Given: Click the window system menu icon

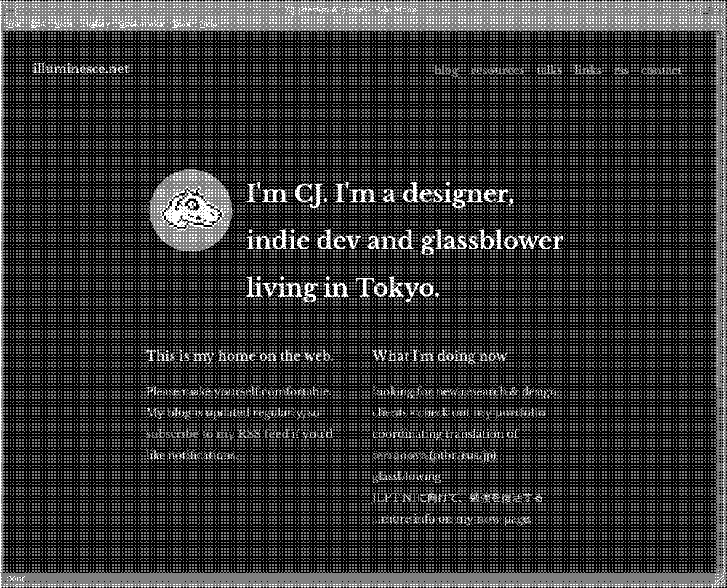Looking at the screenshot, I should tap(7, 8).
